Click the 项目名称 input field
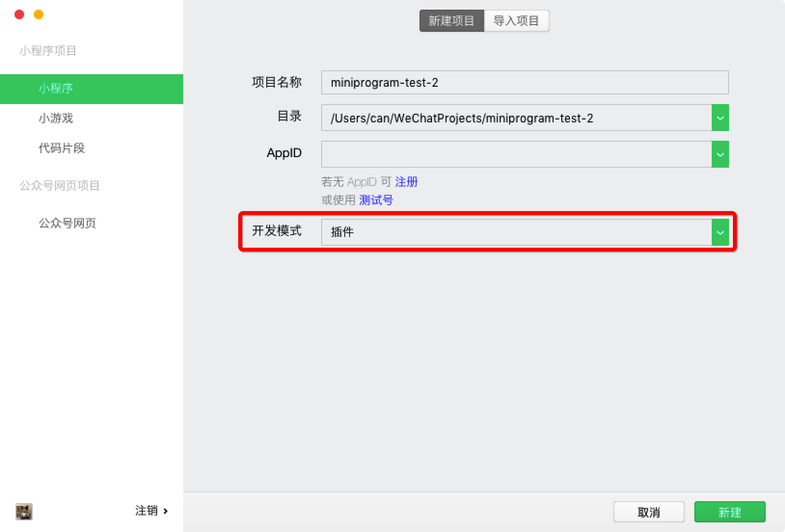The height and width of the screenshot is (532, 785). (525, 82)
